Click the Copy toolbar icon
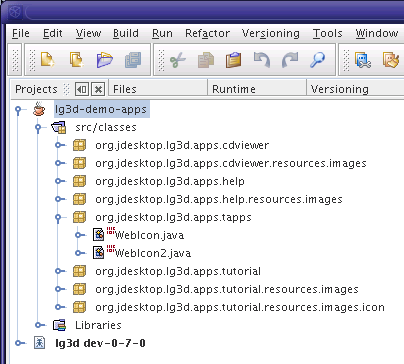Viewport: 404px width, 364px height. tap(206, 60)
